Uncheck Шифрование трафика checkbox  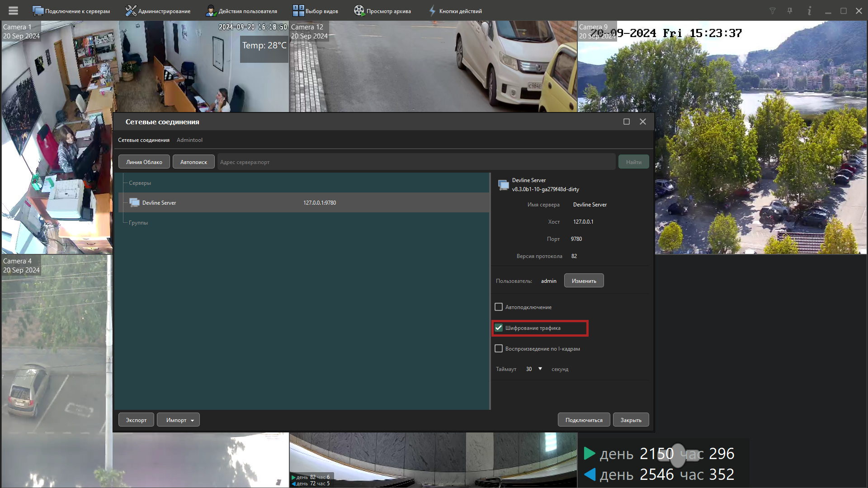point(499,328)
